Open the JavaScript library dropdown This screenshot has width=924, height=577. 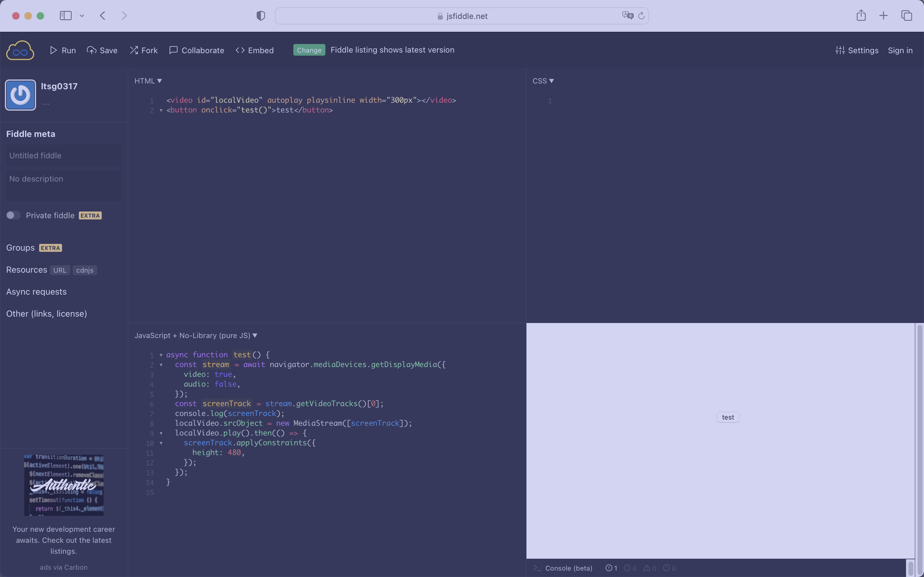(196, 336)
